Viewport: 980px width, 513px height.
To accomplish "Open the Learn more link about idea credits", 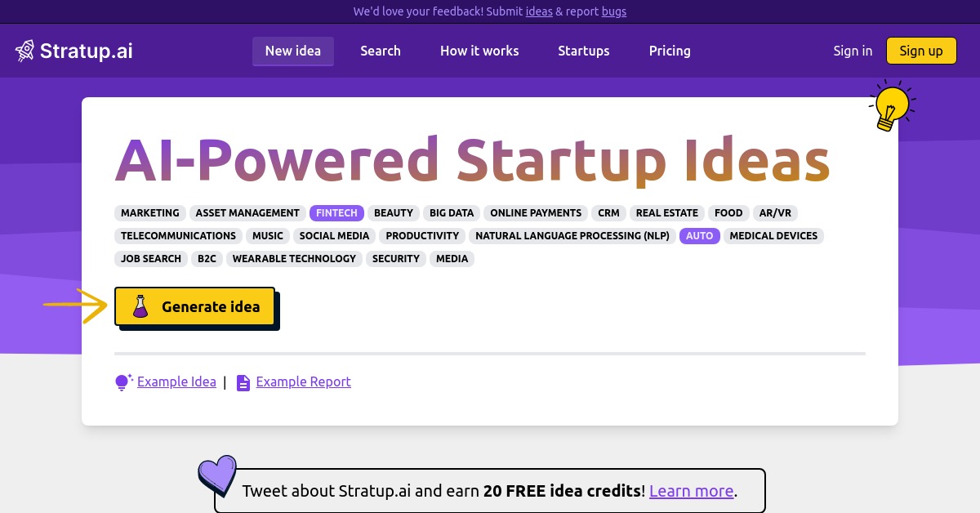I will click(691, 490).
